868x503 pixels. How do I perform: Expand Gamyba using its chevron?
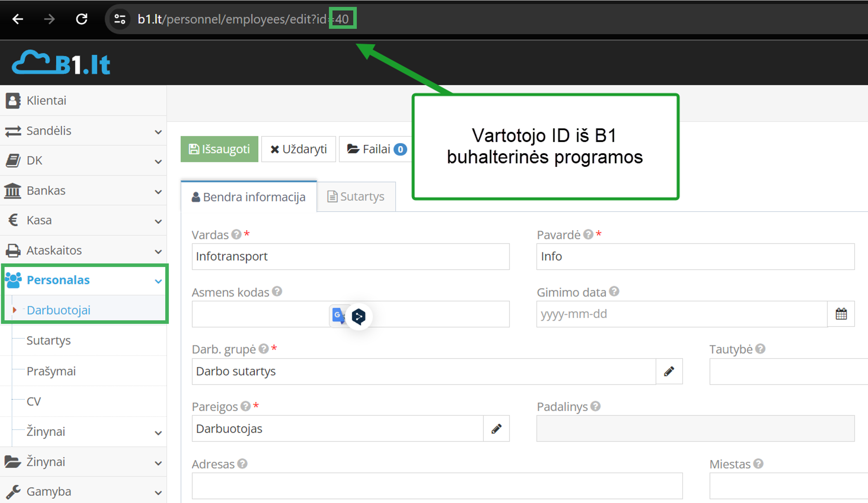[x=158, y=493]
